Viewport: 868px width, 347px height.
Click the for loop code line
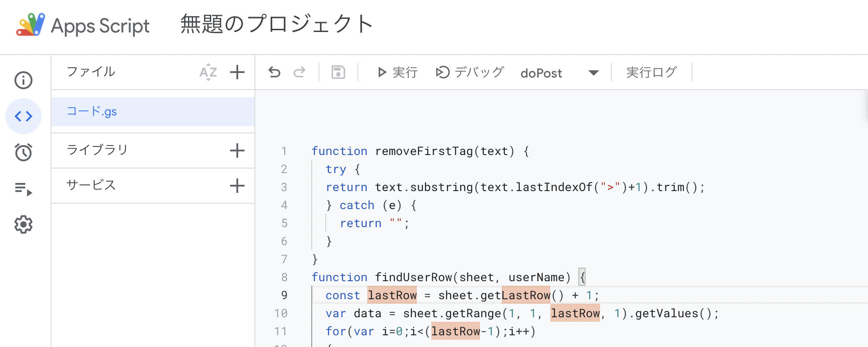tap(430, 331)
